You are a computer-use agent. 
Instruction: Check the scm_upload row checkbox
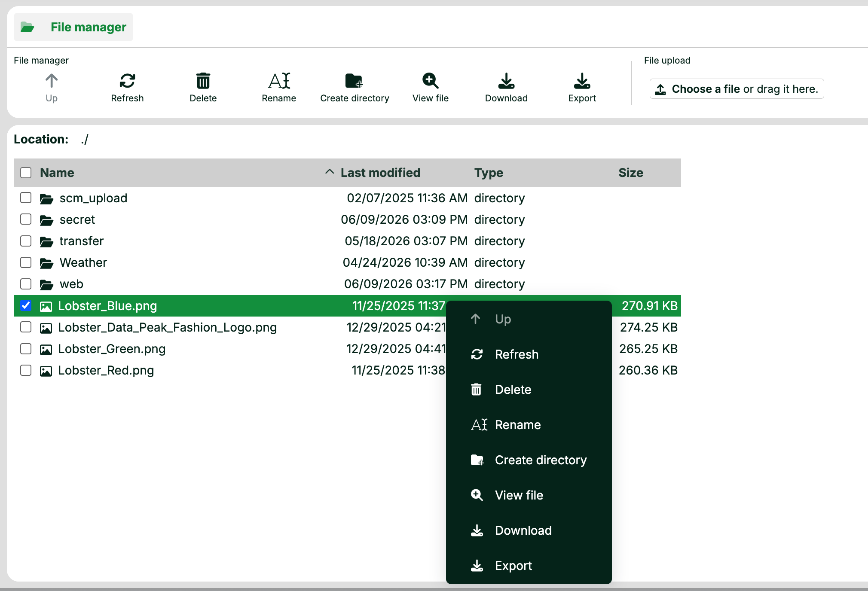pos(26,198)
